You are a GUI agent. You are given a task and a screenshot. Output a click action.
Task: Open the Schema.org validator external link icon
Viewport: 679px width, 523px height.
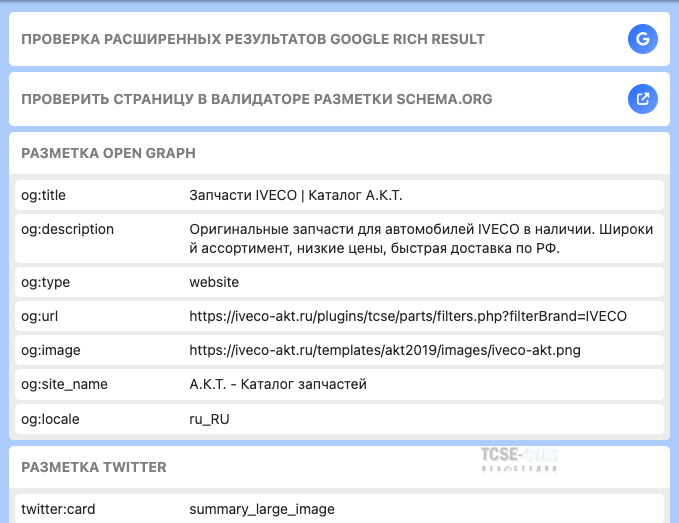(x=643, y=99)
